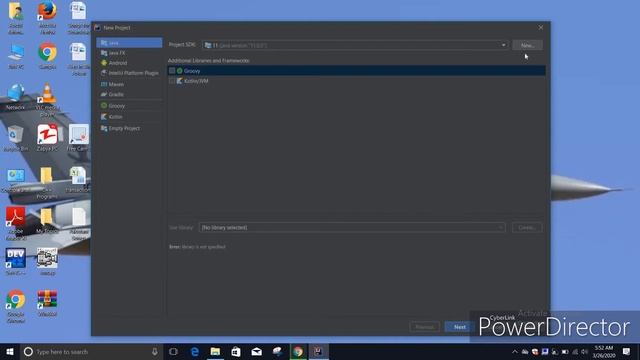
Task: Select the Dev-C++ desktop icon
Action: 16,262
